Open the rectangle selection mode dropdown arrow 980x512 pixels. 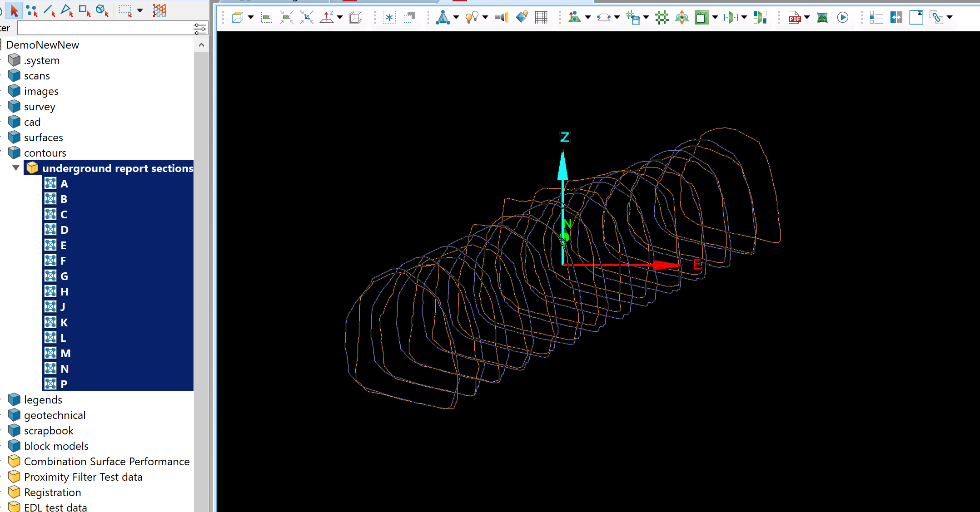pos(140,11)
